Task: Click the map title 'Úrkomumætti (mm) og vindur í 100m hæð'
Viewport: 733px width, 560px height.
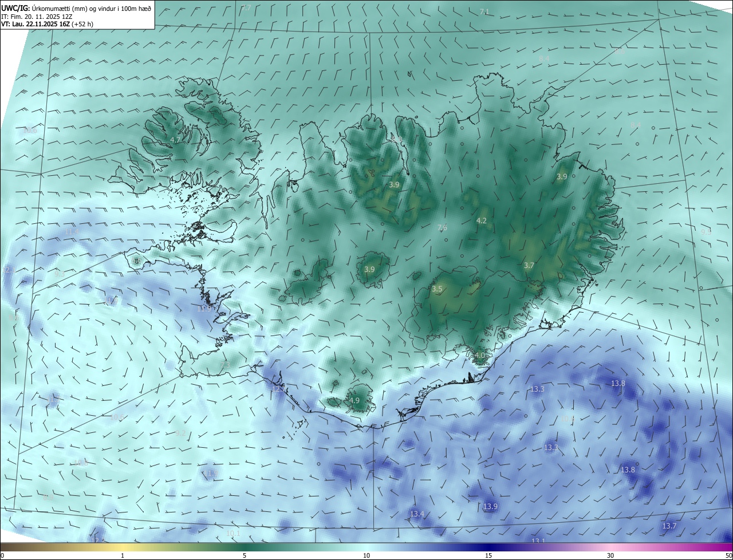Action: (x=91, y=8)
